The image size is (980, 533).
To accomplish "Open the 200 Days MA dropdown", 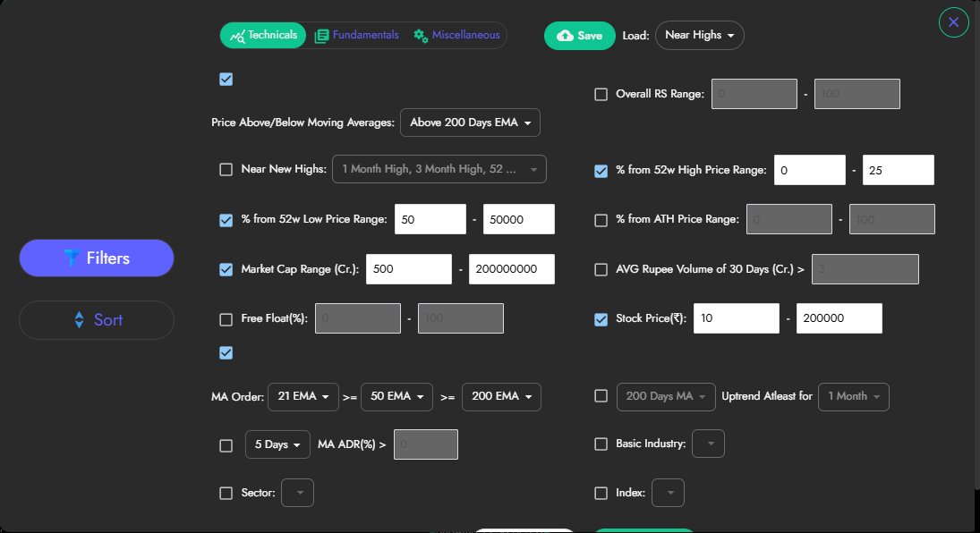I will [x=666, y=397].
